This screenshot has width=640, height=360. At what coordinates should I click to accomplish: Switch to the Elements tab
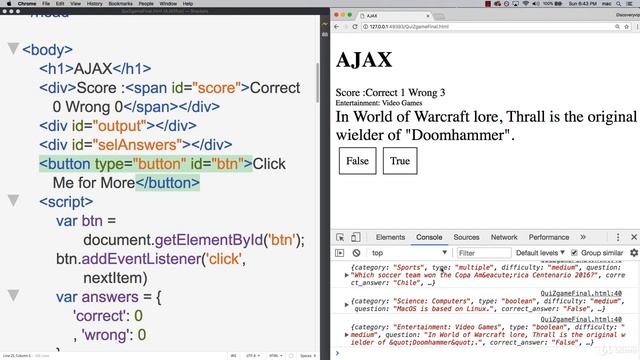[x=390, y=237]
